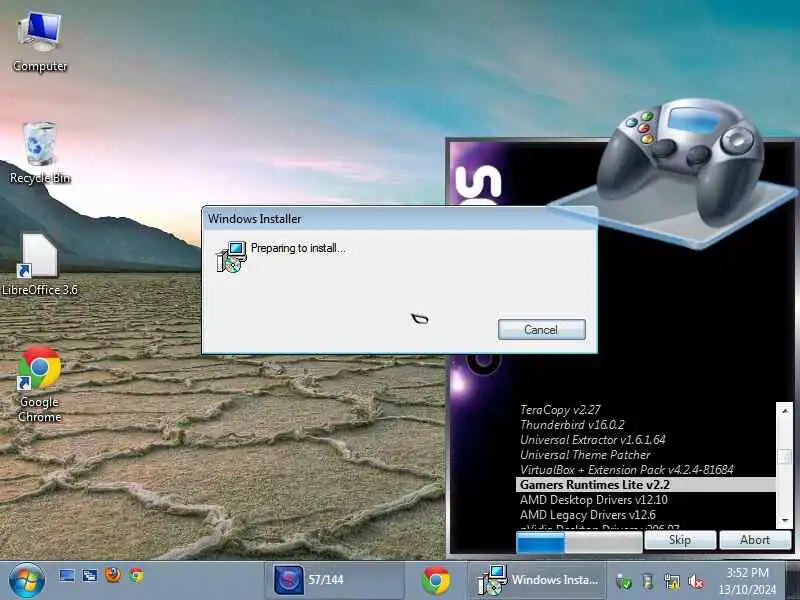The image size is (800, 600).
Task: Click the Switch between windows quick launch icon
Action: pyautogui.click(x=90, y=576)
